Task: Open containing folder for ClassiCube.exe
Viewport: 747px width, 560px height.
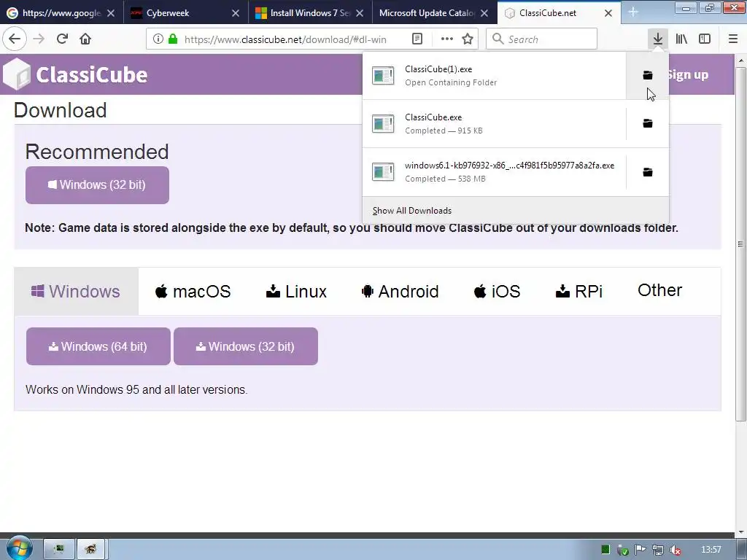Action: click(x=648, y=124)
